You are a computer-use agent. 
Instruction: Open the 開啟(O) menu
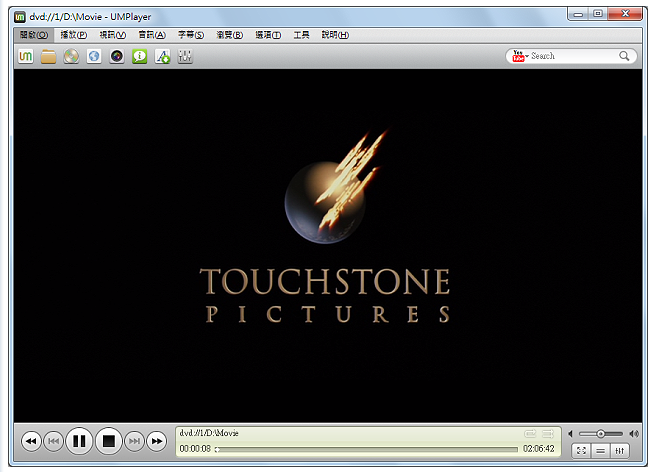click(34, 35)
